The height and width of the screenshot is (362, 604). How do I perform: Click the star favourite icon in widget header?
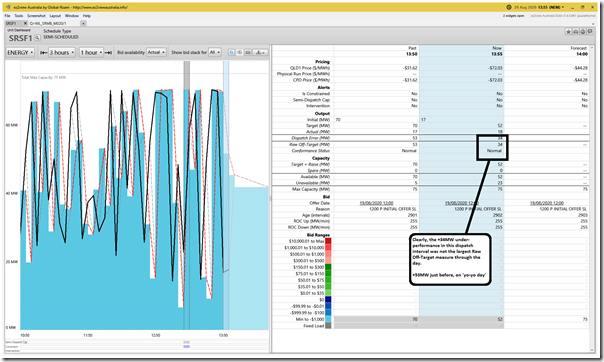[568, 32]
